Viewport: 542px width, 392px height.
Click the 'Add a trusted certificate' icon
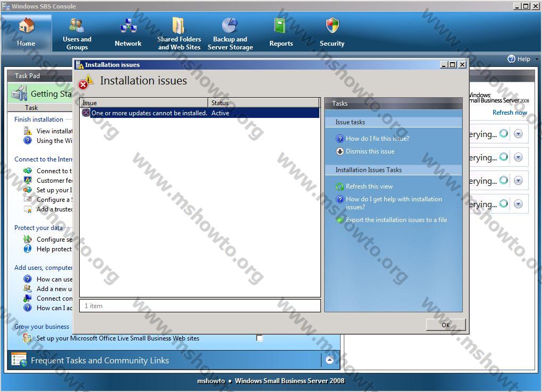(28, 209)
